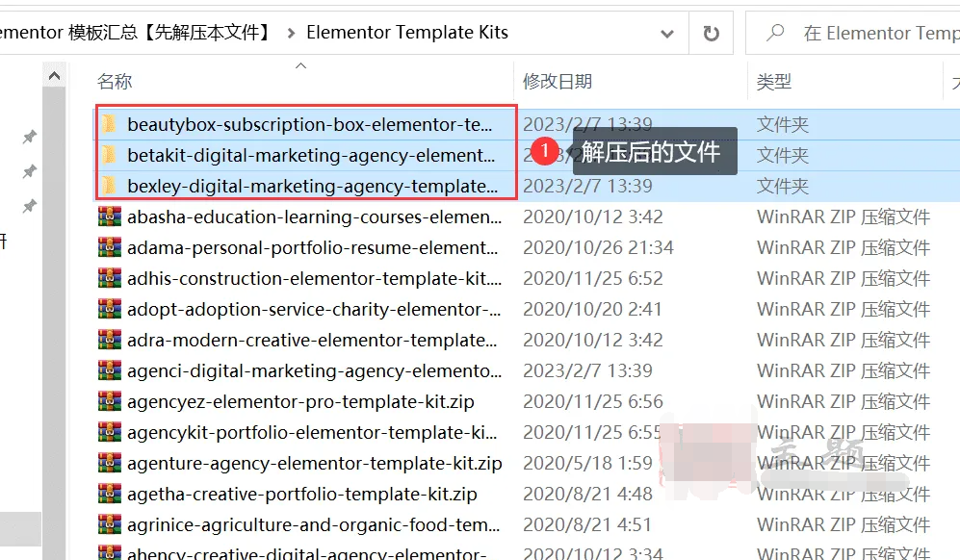Select file name agetha-creative-portfolio-template-kit.zip
The height and width of the screenshot is (560, 960).
pyautogui.click(x=301, y=494)
